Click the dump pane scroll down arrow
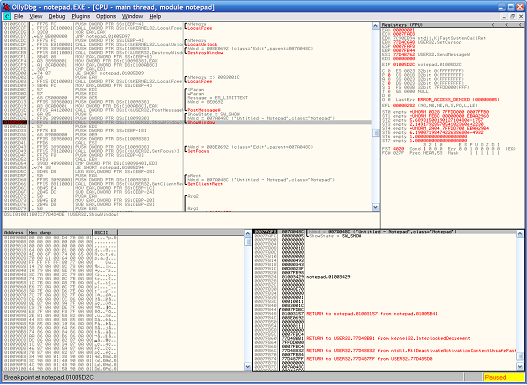 tap(248, 367)
